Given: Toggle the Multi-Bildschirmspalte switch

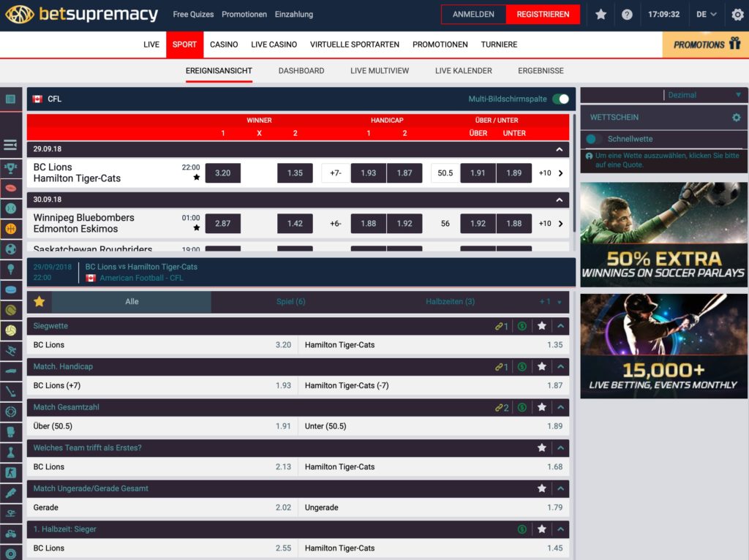Looking at the screenshot, I should [561, 99].
